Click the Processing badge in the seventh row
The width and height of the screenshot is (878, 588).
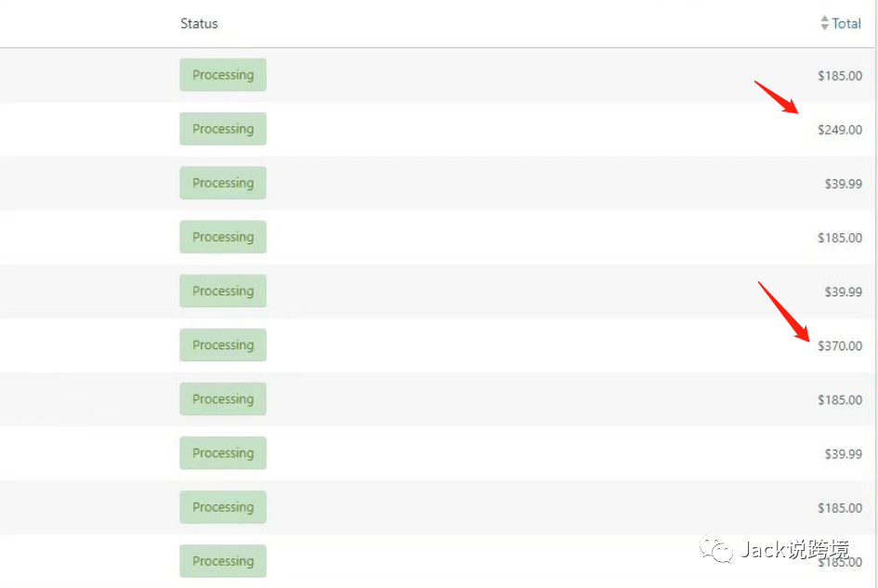(223, 399)
